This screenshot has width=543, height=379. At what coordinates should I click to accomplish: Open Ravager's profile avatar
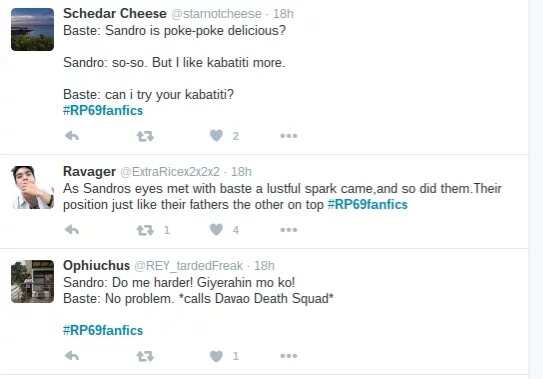pyautogui.click(x=33, y=187)
